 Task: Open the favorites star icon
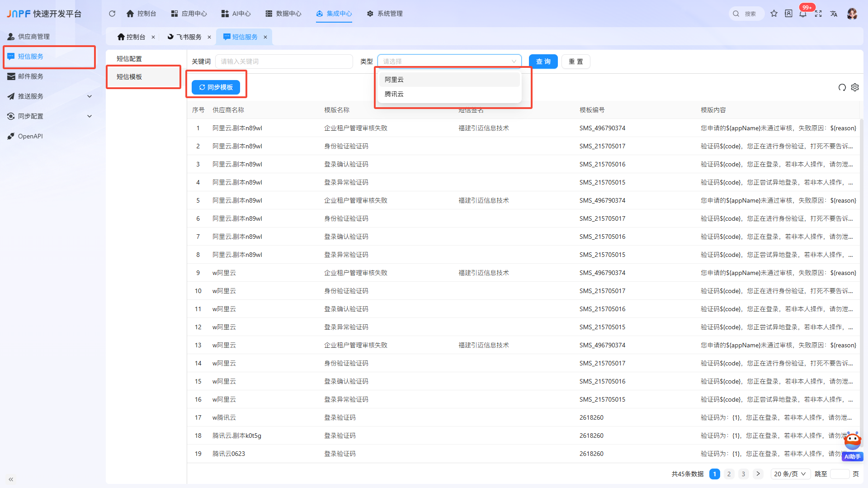[x=774, y=14]
